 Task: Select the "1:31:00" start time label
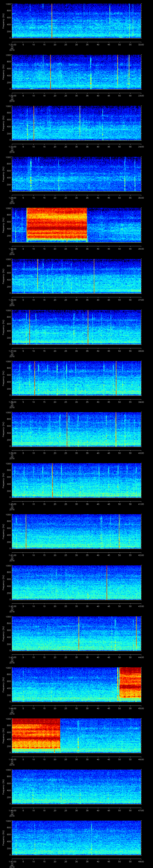[12, 44]
